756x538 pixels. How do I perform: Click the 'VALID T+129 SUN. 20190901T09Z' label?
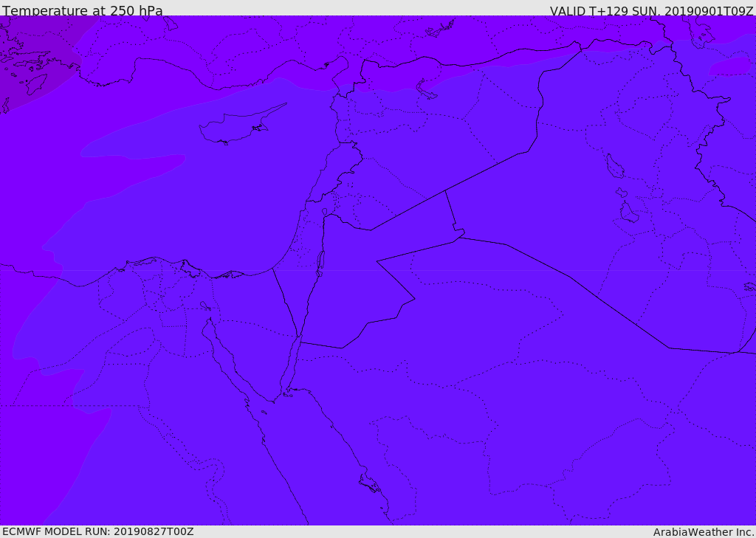651,10
